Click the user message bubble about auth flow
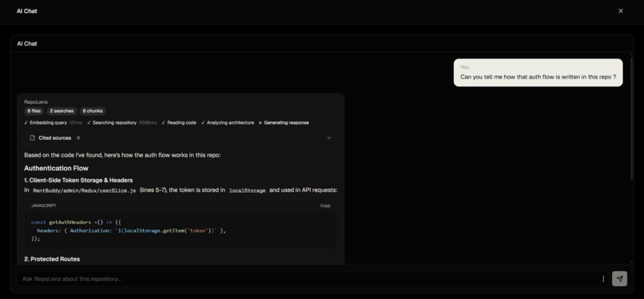The width and height of the screenshot is (644, 299). click(538, 73)
